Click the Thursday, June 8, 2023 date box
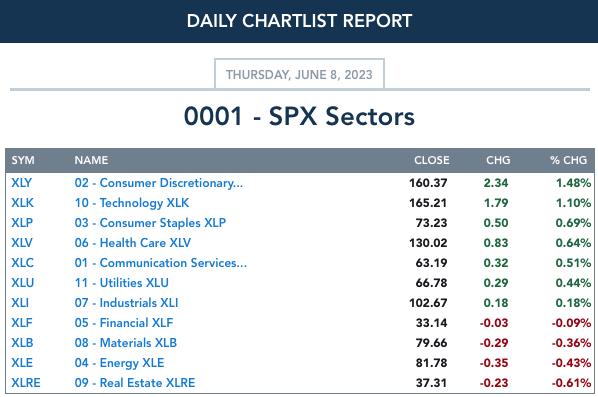 coord(299,74)
